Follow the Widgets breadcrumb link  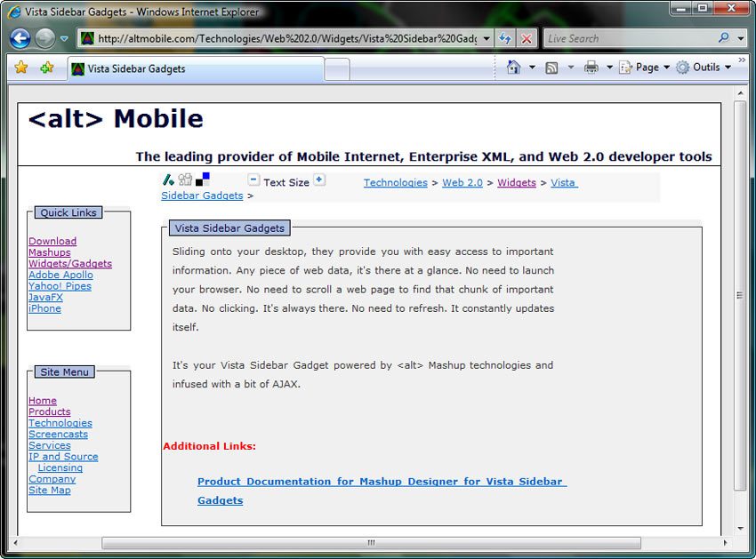coord(517,183)
